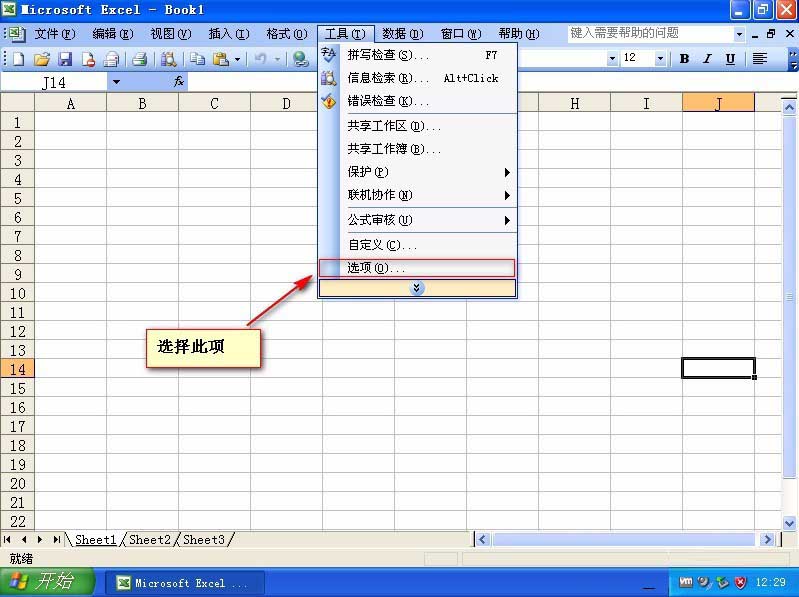Create a new blank workbook from toolbar
This screenshot has height=597, width=799.
18,59
